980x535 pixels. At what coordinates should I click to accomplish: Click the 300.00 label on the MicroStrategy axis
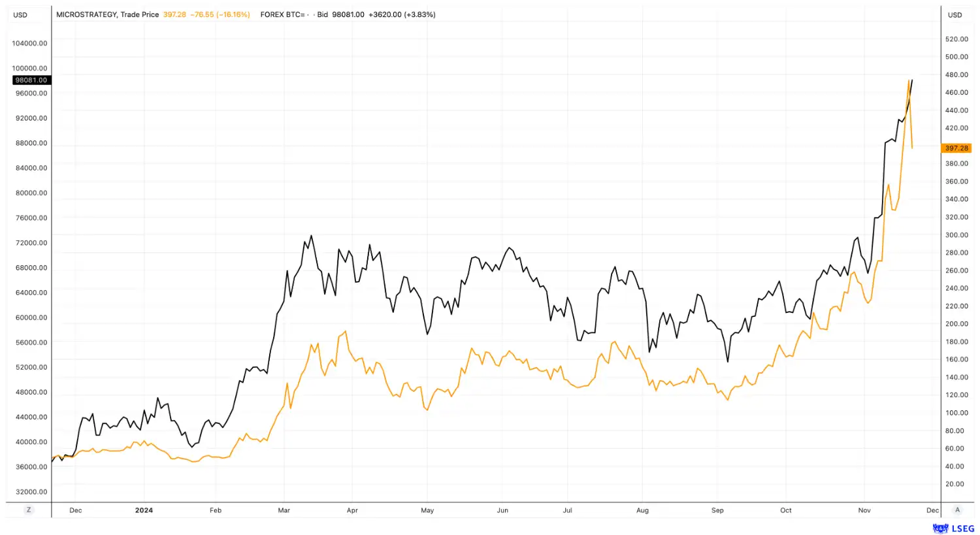[x=956, y=235]
